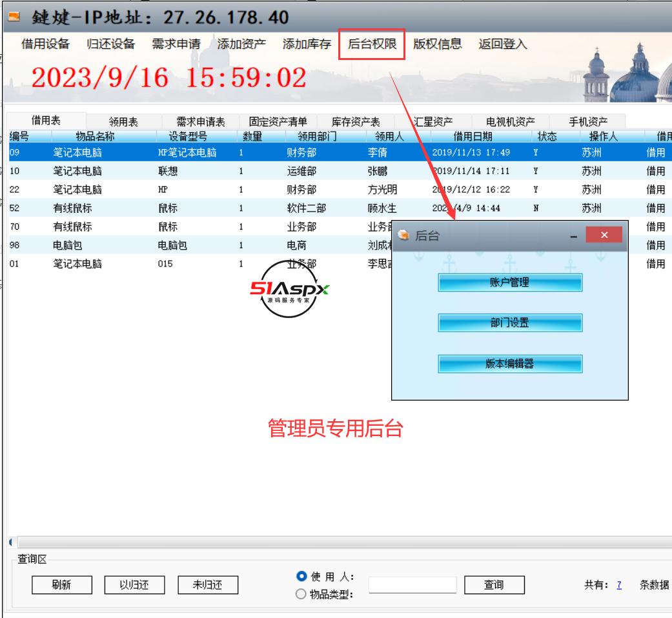Open the 借用设备 menu
672x618 pixels.
click(45, 44)
